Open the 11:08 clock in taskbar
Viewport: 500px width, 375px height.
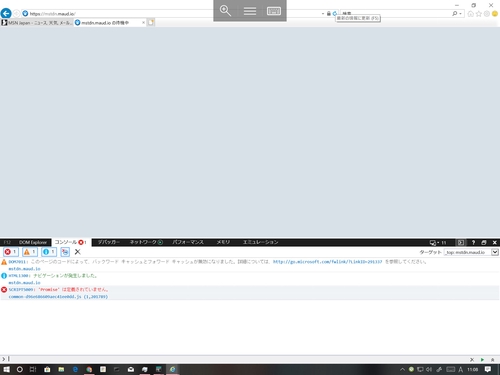472,369
